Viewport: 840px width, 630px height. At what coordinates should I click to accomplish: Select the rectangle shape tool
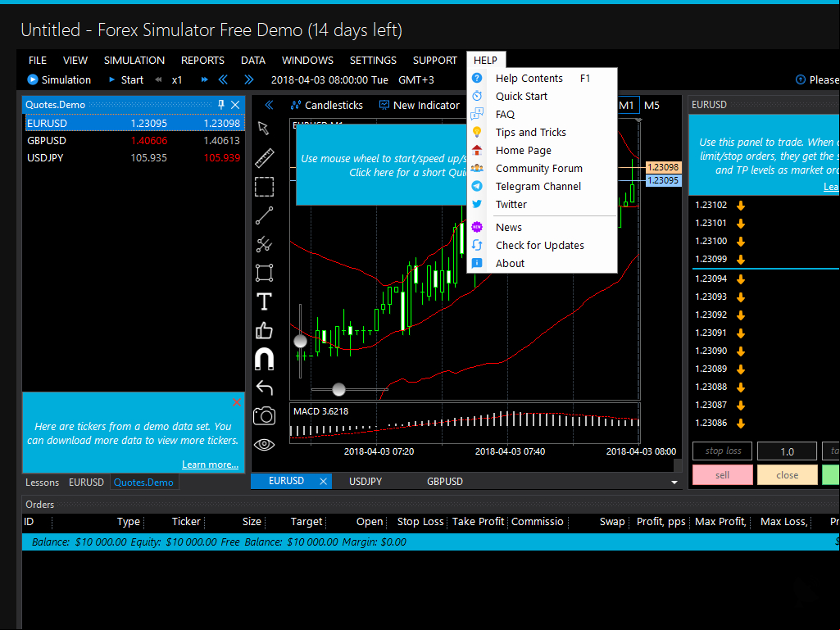point(264,273)
